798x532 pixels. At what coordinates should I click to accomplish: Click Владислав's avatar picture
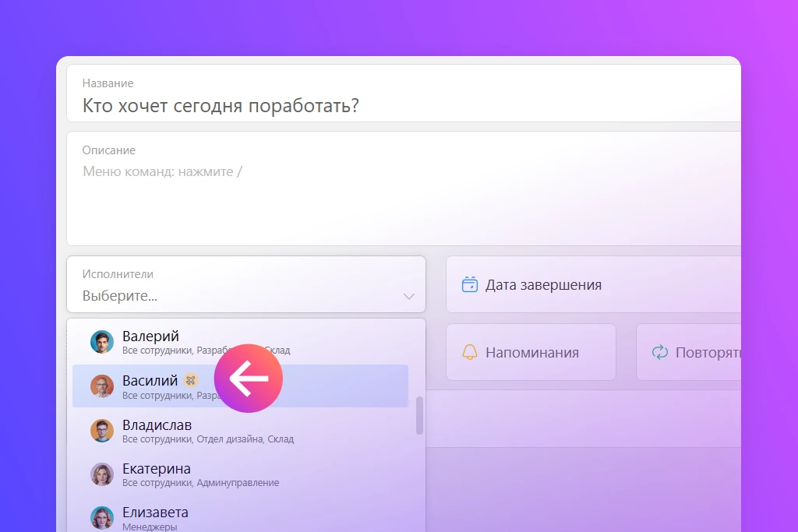coord(102,431)
